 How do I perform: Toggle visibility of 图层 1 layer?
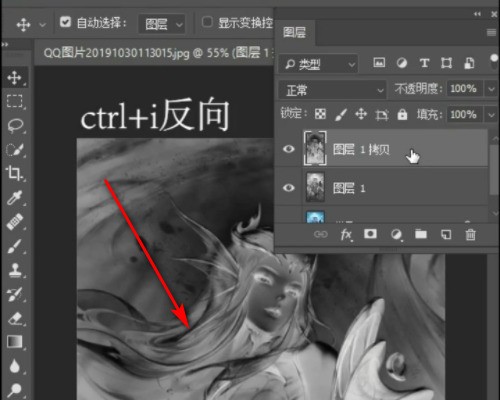[x=289, y=188]
